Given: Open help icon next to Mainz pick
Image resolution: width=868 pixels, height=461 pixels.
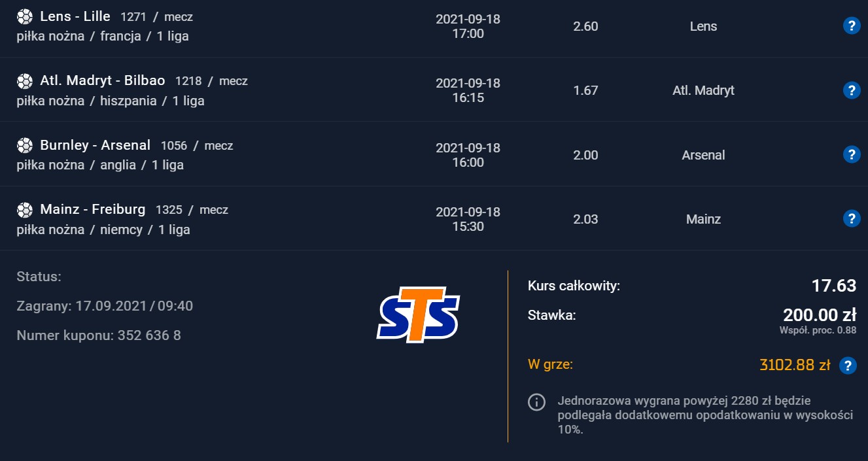Looking at the screenshot, I should [x=851, y=218].
